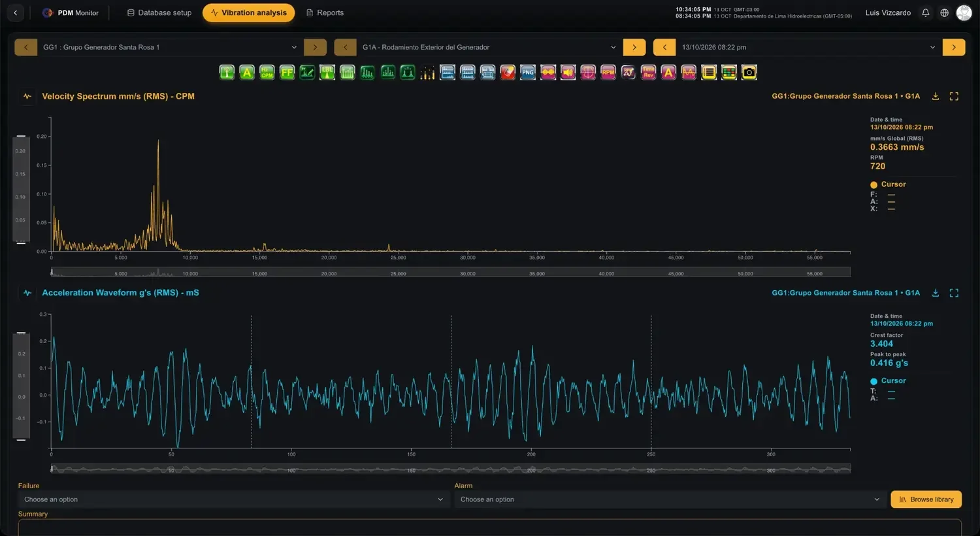Image resolution: width=980 pixels, height=536 pixels.
Task: Take a snapshot with the camera icon
Action: pos(749,73)
